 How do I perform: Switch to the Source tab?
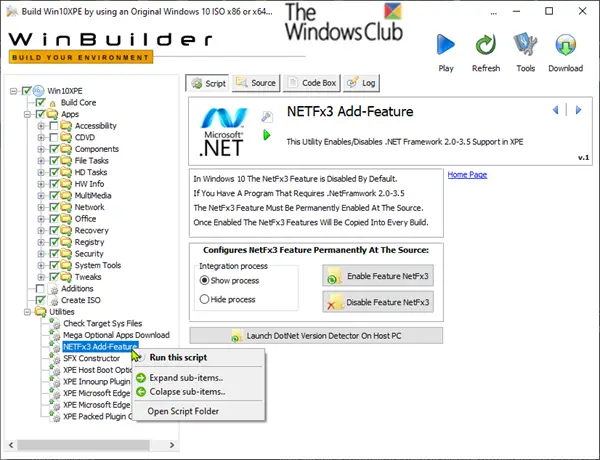(256, 83)
